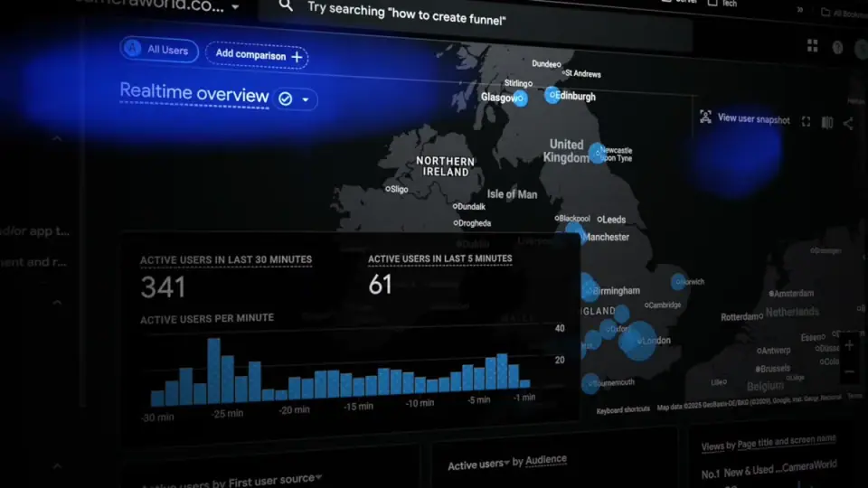This screenshot has width=868, height=488.
Task: Click the Realtime overview checkmark icon
Action: click(x=285, y=99)
